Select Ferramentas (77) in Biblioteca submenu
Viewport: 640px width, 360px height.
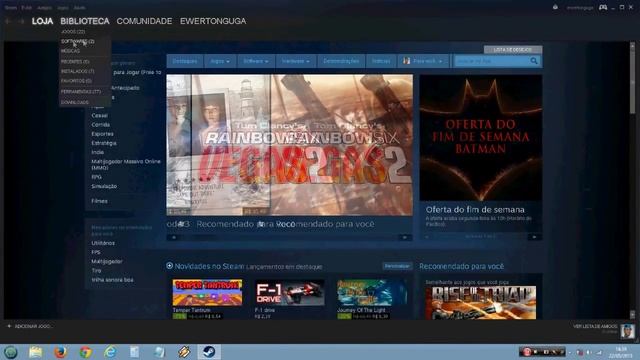coord(80,92)
